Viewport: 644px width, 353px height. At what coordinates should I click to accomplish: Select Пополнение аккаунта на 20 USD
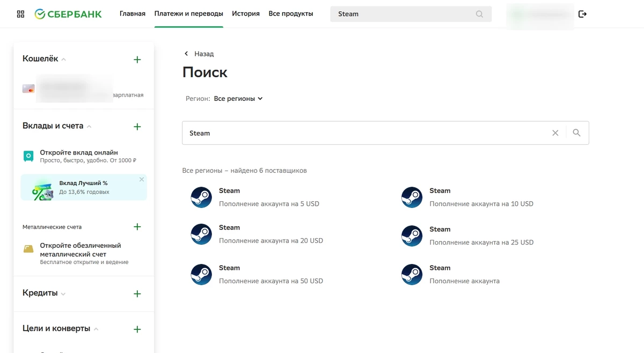coord(271,241)
